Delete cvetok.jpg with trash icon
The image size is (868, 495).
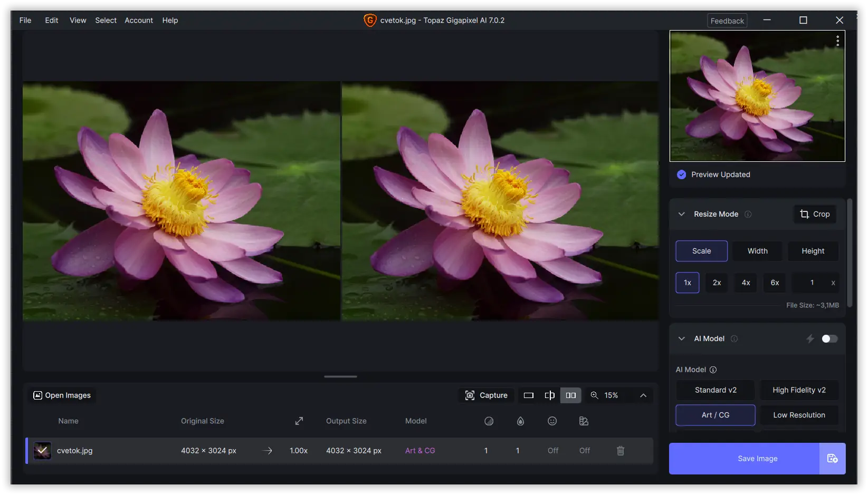620,451
